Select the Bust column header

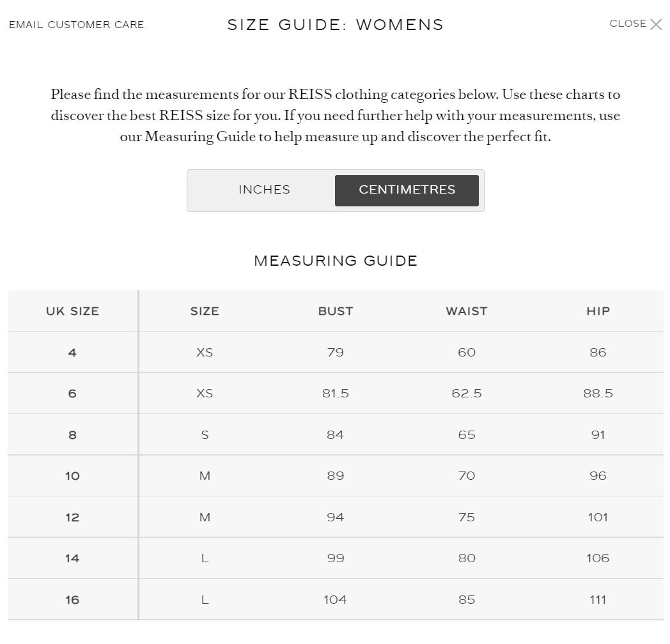click(336, 311)
